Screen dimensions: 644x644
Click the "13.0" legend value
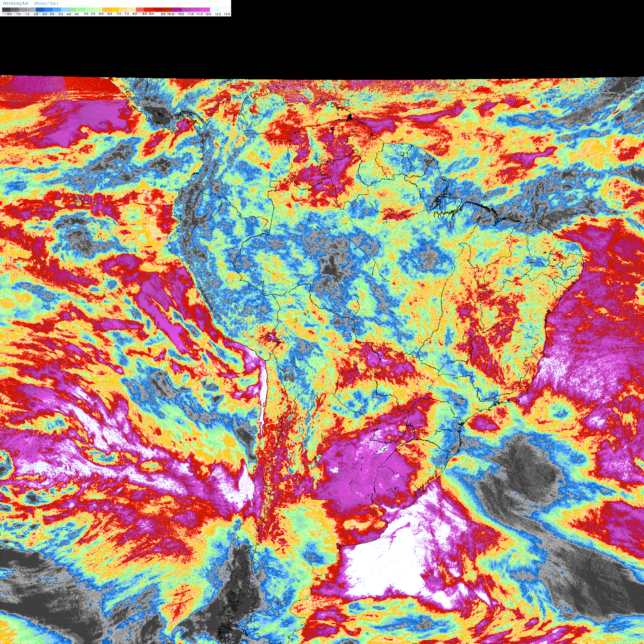(227, 14)
